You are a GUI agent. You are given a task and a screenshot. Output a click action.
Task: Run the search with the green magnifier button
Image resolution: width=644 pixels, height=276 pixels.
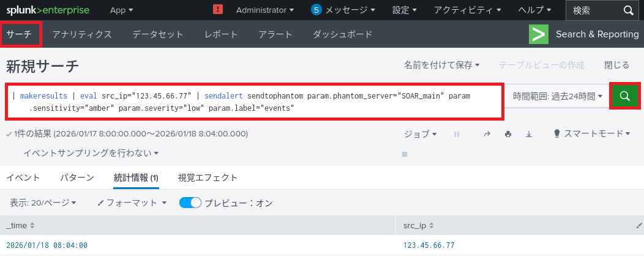[x=624, y=96]
